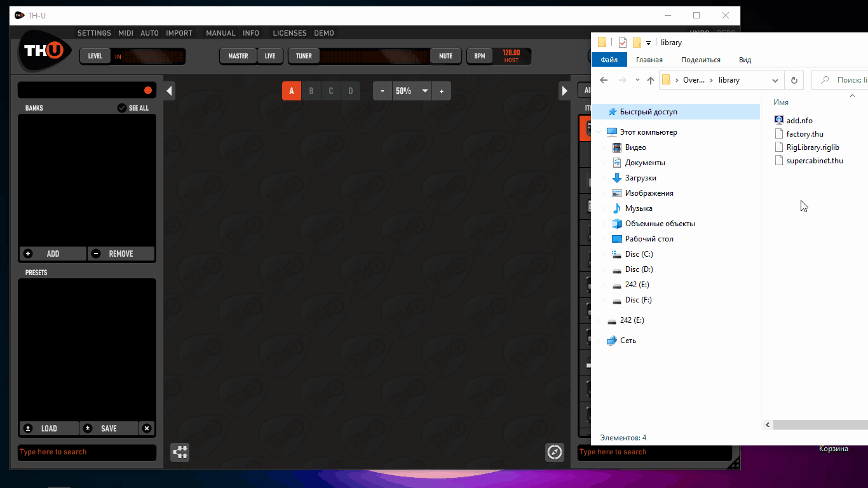The height and width of the screenshot is (488, 868).
Task: Toggle the MUTE button
Action: (x=445, y=56)
